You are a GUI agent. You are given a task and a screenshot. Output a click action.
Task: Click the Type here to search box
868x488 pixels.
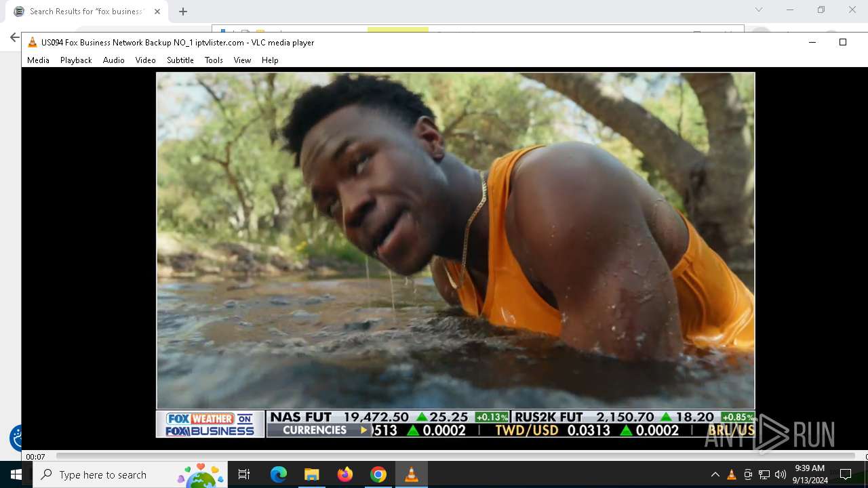tap(130, 474)
